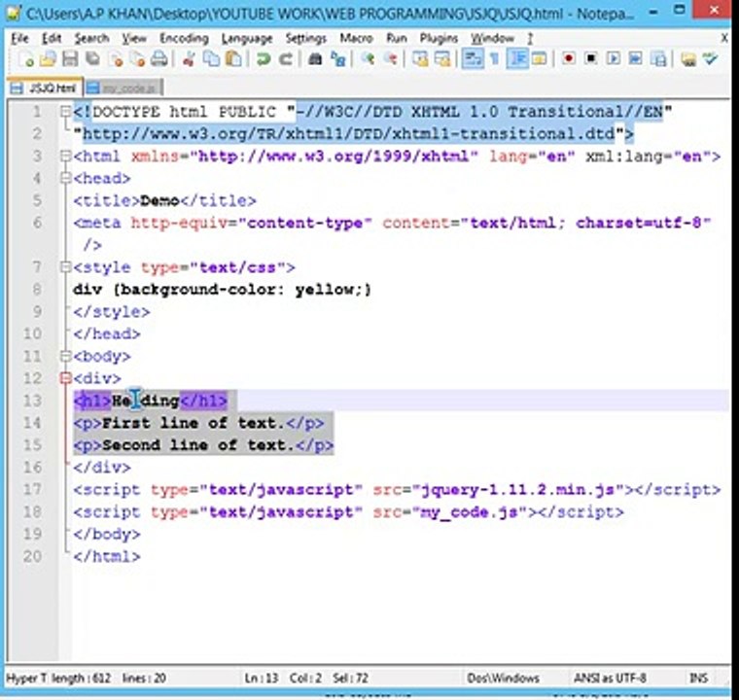Collapse the DOCTYPE fold on line 1

[66, 112]
